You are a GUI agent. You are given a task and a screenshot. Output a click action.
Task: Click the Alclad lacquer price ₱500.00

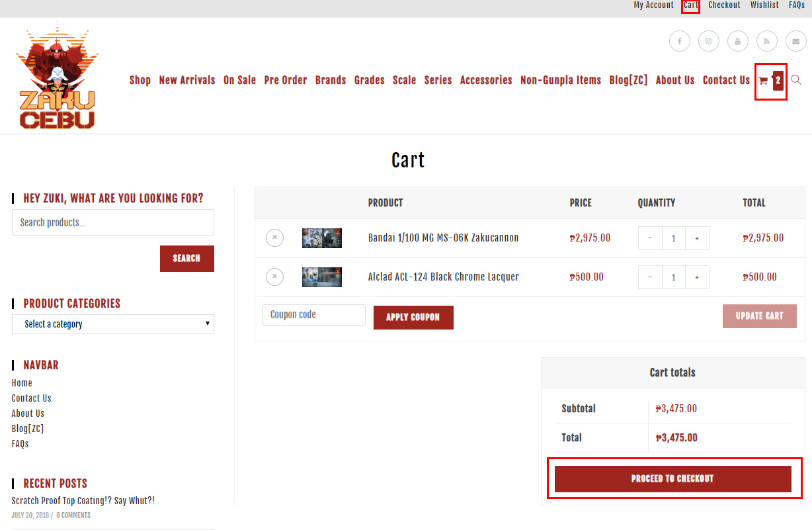pyautogui.click(x=587, y=277)
